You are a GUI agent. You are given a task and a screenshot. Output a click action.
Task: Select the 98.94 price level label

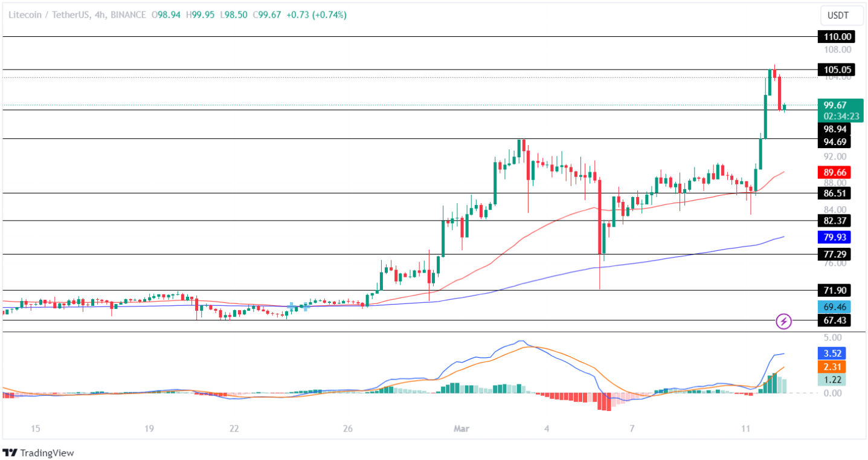pos(834,129)
